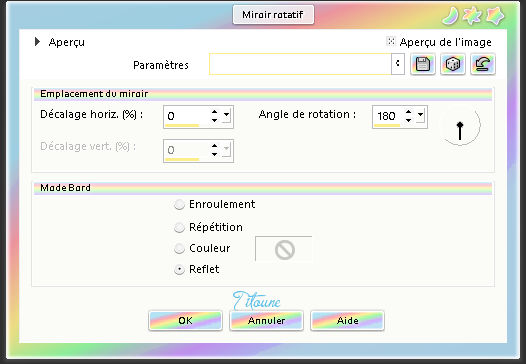
Task: Increase Angle de rotation with up arrow
Action: point(408,112)
